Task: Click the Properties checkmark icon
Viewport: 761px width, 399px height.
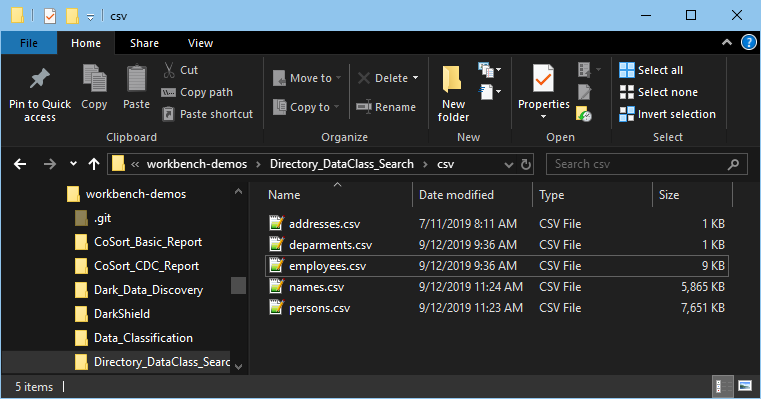Action: pyautogui.click(x=543, y=78)
